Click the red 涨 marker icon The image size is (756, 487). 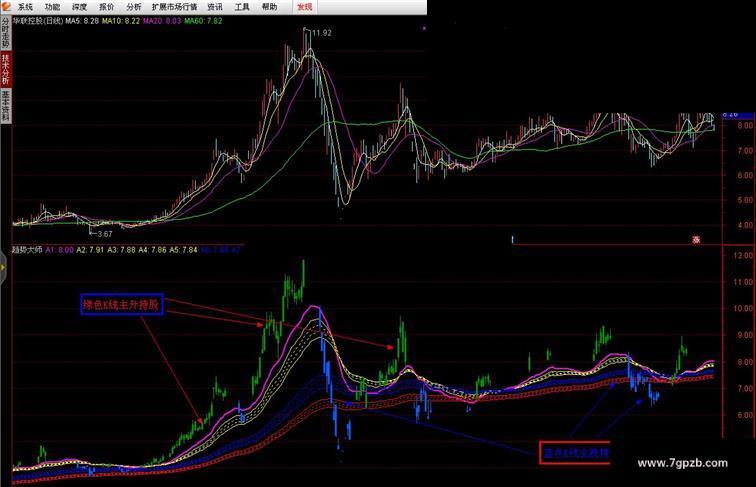point(696,240)
